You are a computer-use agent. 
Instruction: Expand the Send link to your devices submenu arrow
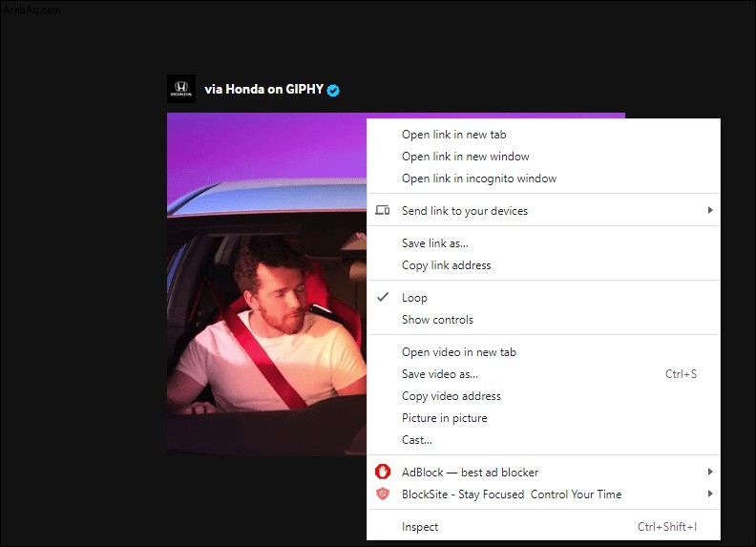pyautogui.click(x=710, y=210)
